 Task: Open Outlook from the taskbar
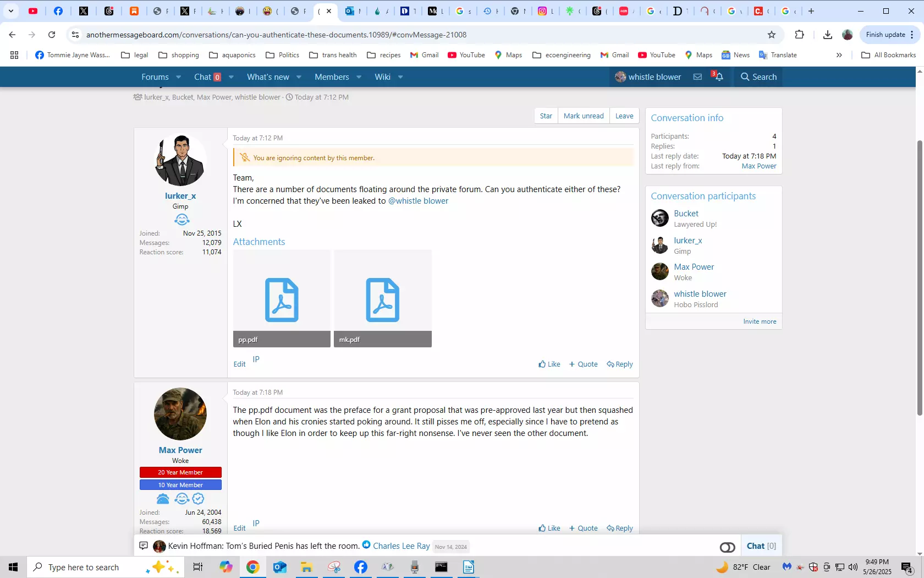pyautogui.click(x=279, y=567)
